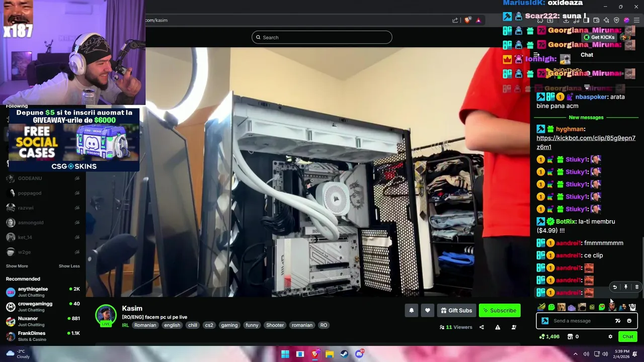This screenshot has width=644, height=362.
Task: Collapse followed channels with Show Less
Action: click(x=69, y=266)
